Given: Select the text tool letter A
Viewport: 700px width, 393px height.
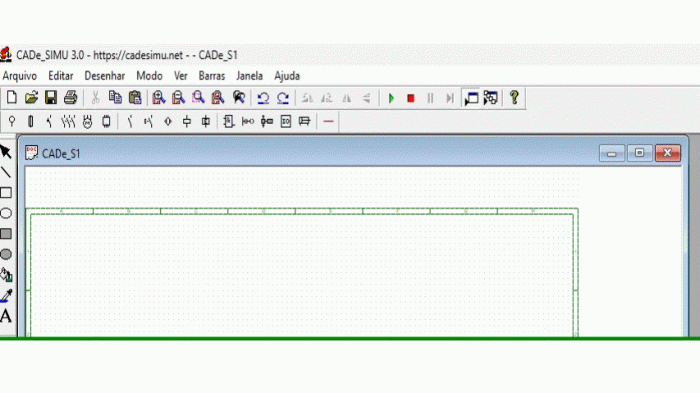Looking at the screenshot, I should (6, 316).
